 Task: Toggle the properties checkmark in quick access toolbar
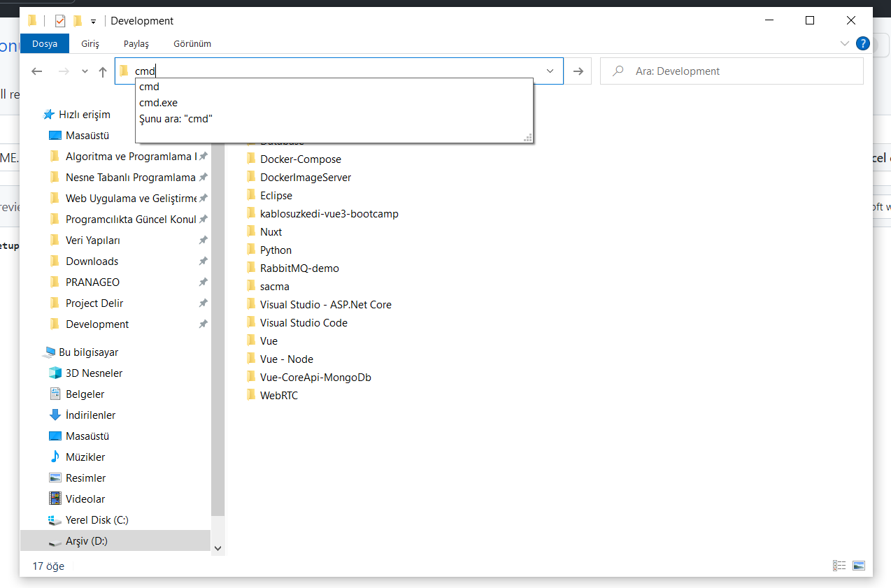[x=59, y=21]
